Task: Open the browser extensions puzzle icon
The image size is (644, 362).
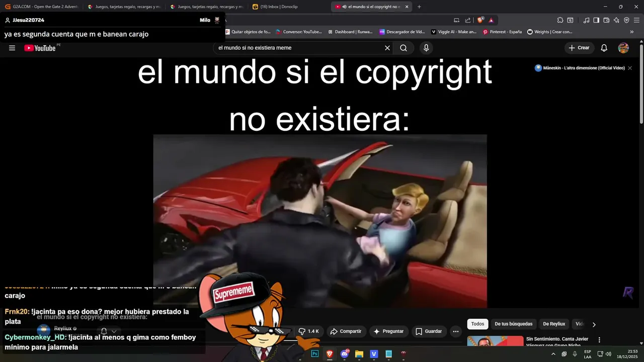Action: pos(560,20)
